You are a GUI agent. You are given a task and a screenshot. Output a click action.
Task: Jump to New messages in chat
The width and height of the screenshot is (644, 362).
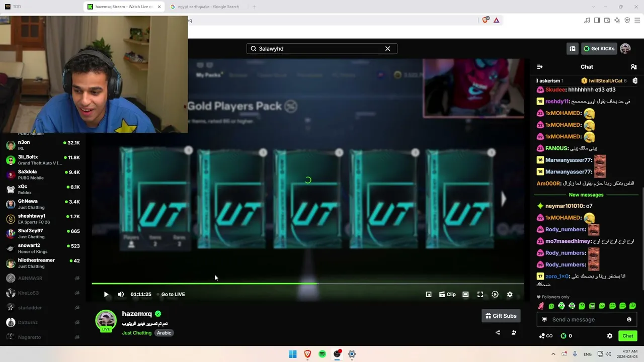coord(586,195)
